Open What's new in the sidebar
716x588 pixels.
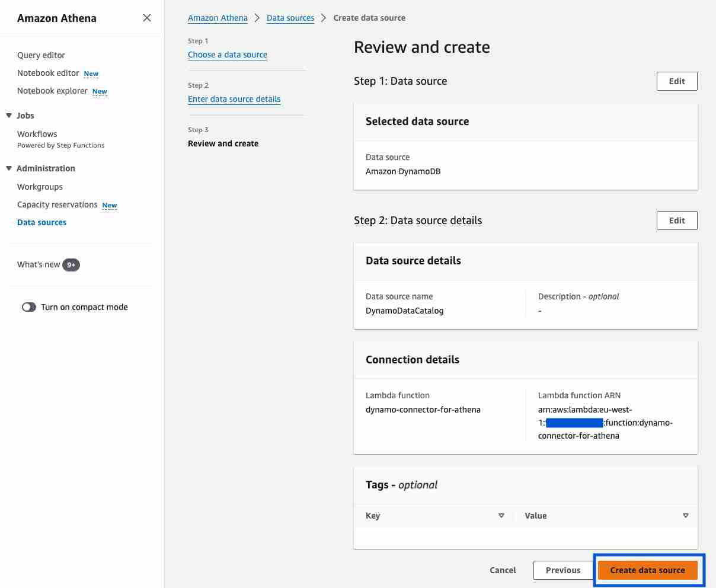click(39, 264)
